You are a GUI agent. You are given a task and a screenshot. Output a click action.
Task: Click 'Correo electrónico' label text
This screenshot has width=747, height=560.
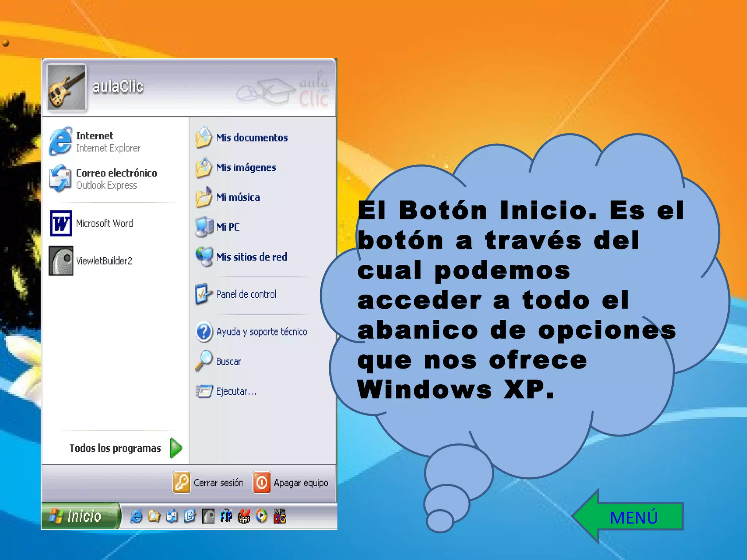[x=117, y=173]
